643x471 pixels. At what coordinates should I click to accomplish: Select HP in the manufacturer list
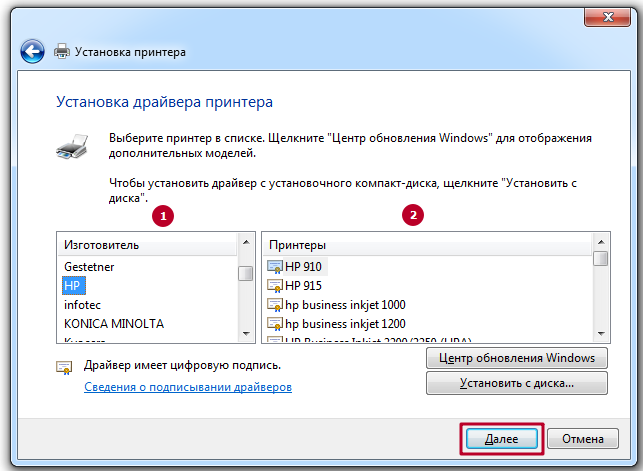[74, 286]
